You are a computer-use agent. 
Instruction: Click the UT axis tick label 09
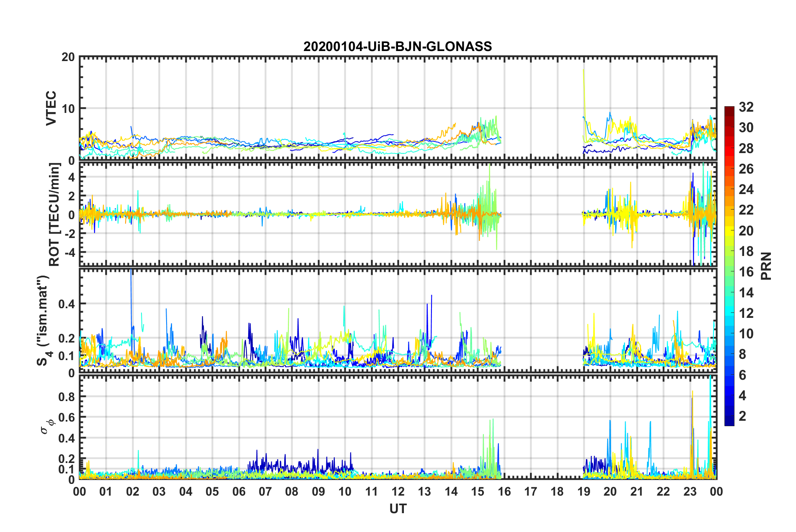[x=318, y=491]
